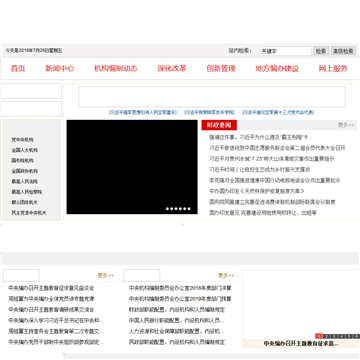
Task: Select 机构编制动态 in the navigation bar
Action: pyautogui.click(x=116, y=69)
